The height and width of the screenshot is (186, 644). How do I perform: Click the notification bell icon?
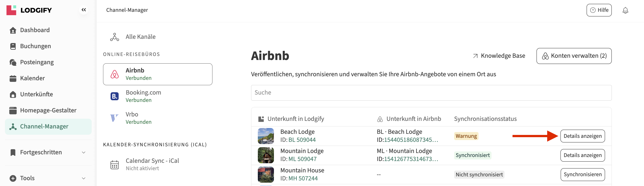coord(625,10)
